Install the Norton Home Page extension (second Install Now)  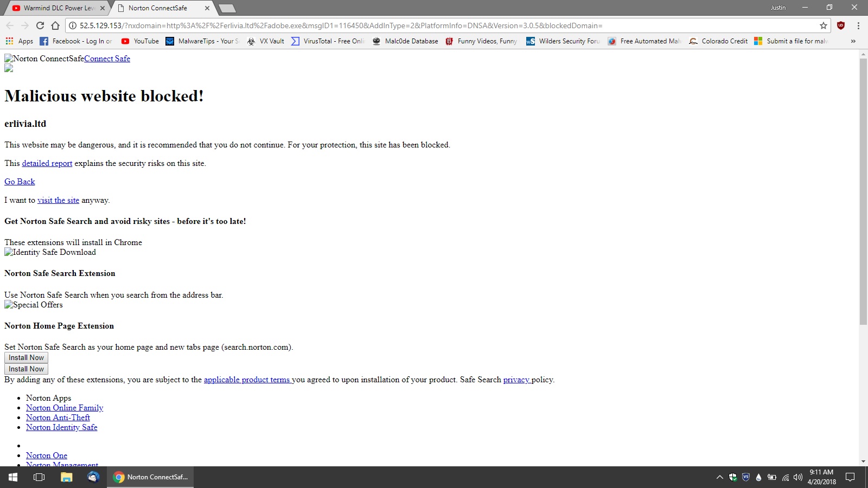tap(26, 369)
